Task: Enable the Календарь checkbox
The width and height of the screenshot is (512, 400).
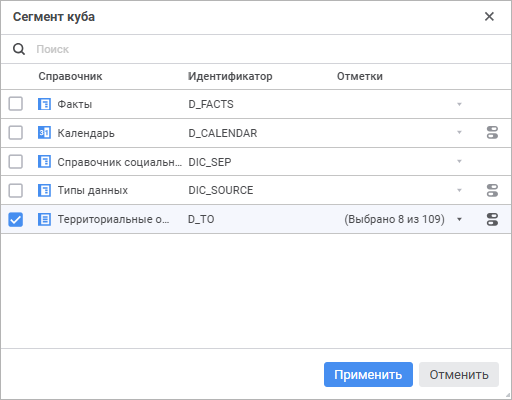Action: tap(16, 133)
